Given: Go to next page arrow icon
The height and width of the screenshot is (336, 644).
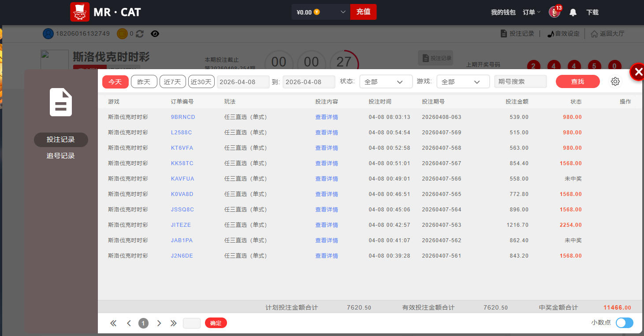Looking at the screenshot, I should point(159,323).
